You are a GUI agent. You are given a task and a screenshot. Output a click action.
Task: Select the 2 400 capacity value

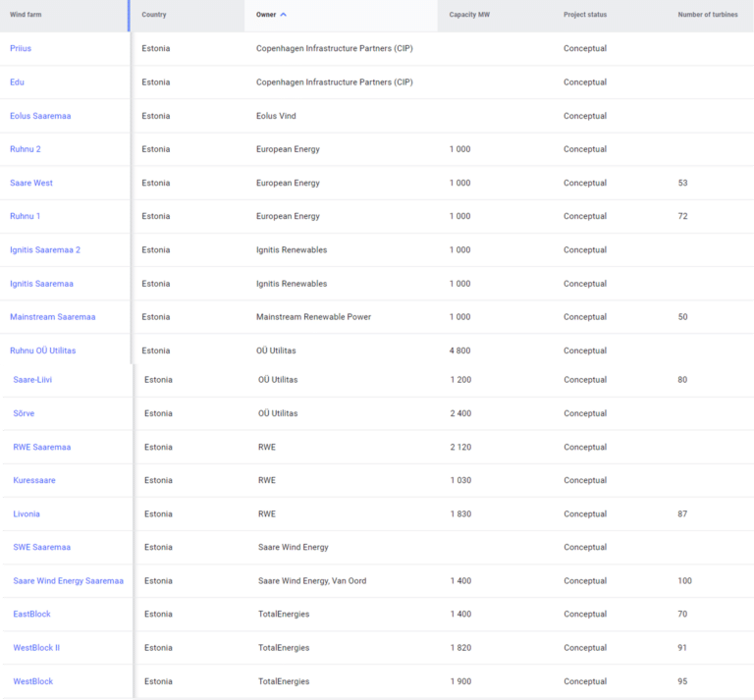point(460,413)
